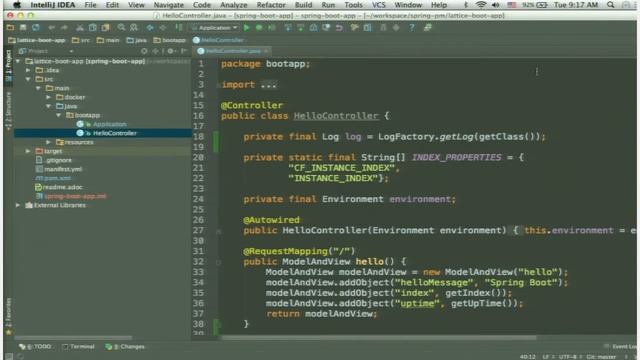
Task: Collapse the src folder arrow
Action: click(28, 79)
